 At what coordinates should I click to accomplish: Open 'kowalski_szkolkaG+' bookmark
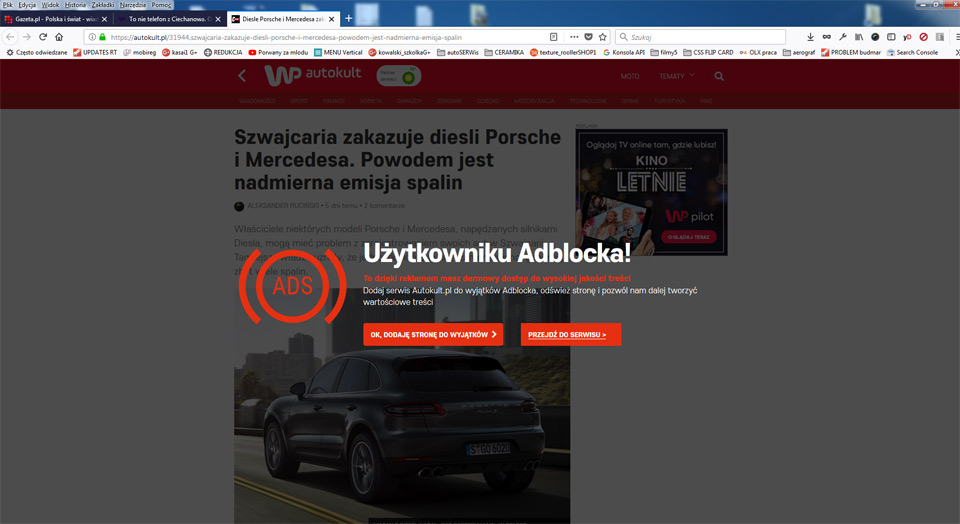[x=399, y=53]
